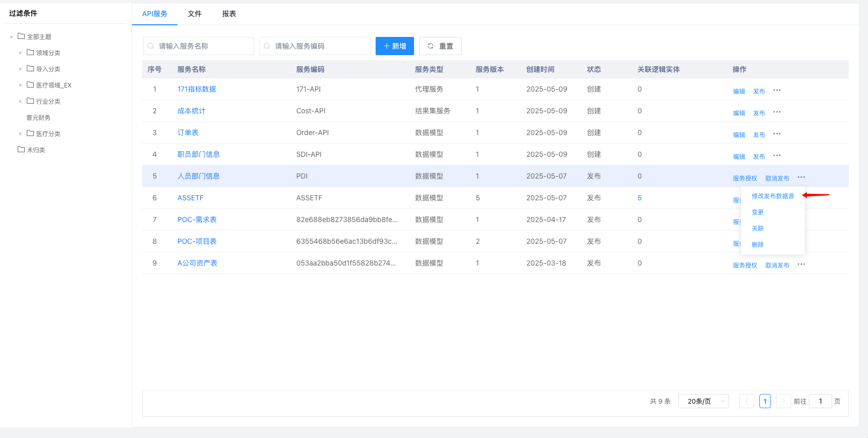The height and width of the screenshot is (438, 868).
Task: Click the 重置 button
Action: tap(440, 46)
